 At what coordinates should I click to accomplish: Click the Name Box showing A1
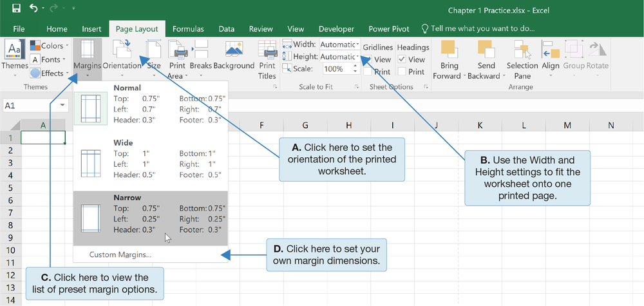(29, 105)
